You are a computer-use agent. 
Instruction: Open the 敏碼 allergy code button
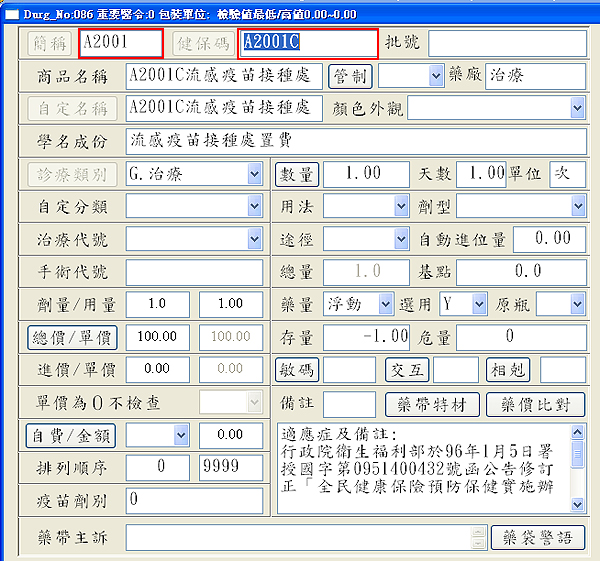[297, 370]
